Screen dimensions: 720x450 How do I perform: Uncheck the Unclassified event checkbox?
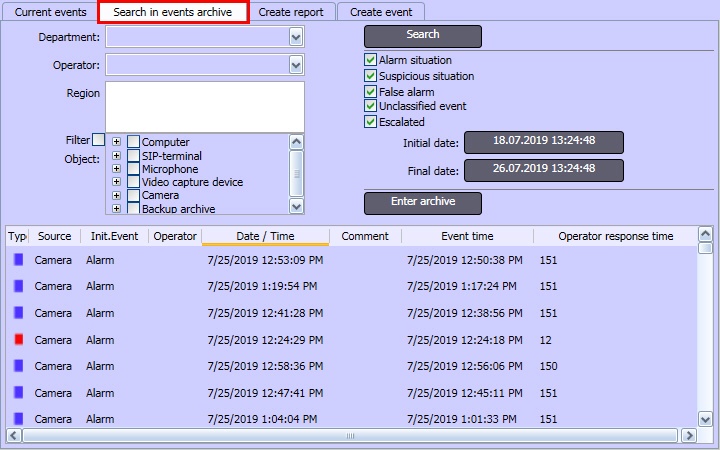click(x=370, y=106)
